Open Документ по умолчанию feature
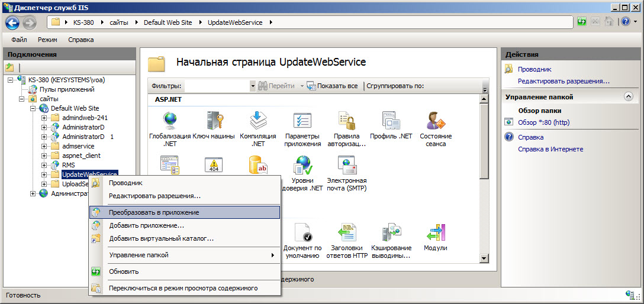Image resolution: width=644 pixels, height=304 pixels. 302,240
